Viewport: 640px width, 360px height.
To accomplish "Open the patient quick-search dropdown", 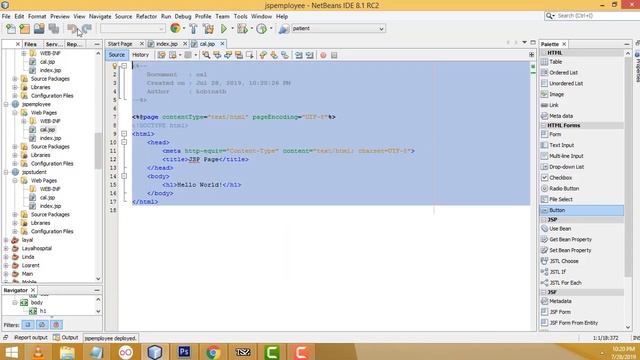I will 381,29.
